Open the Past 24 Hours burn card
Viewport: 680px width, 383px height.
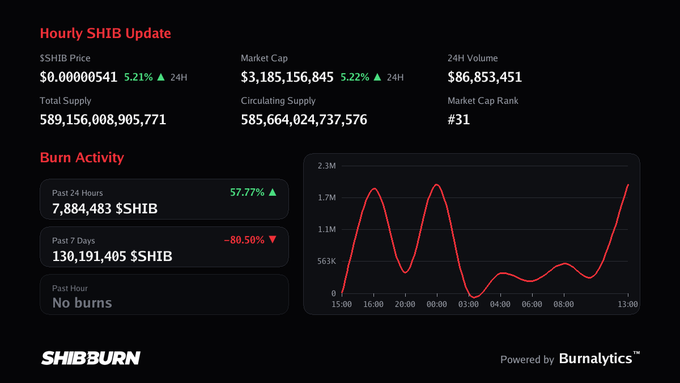click(164, 200)
